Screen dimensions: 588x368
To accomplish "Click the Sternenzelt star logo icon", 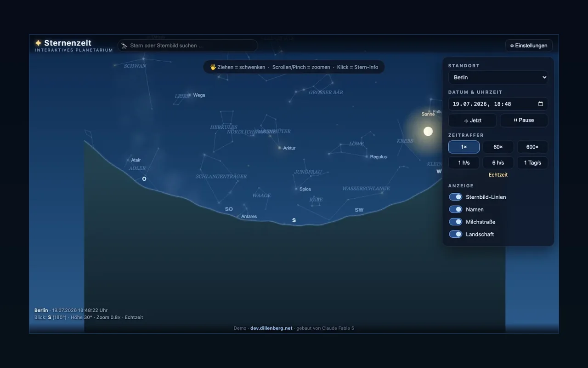I will click(x=38, y=43).
